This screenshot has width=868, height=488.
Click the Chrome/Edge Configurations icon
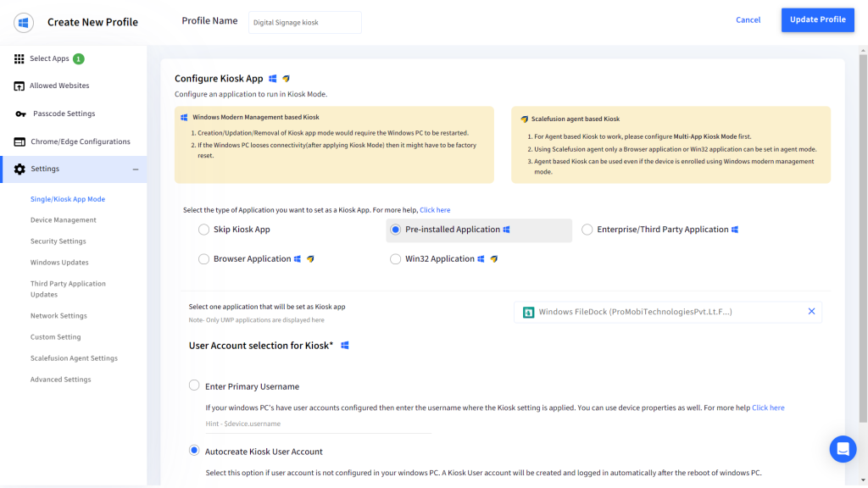pos(19,142)
